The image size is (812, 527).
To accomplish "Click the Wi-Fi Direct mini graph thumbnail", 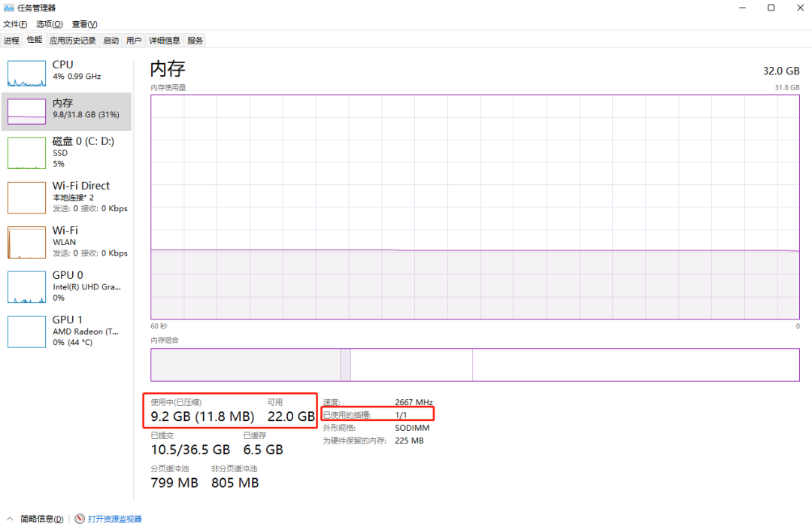I will click(x=26, y=197).
